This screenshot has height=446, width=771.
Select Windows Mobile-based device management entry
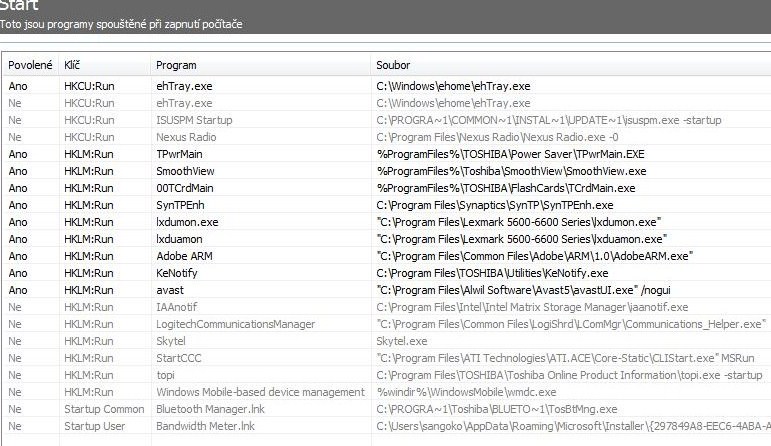coord(261,392)
